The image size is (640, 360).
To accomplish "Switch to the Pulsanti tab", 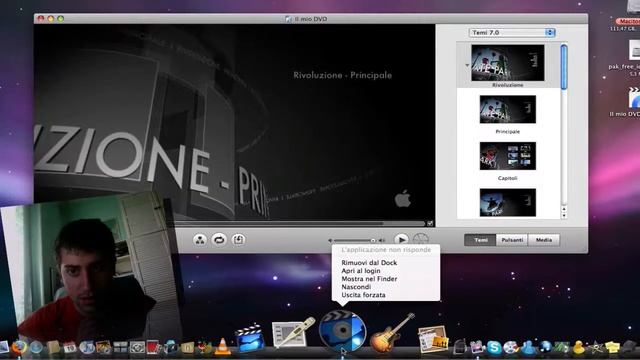I will (x=512, y=240).
